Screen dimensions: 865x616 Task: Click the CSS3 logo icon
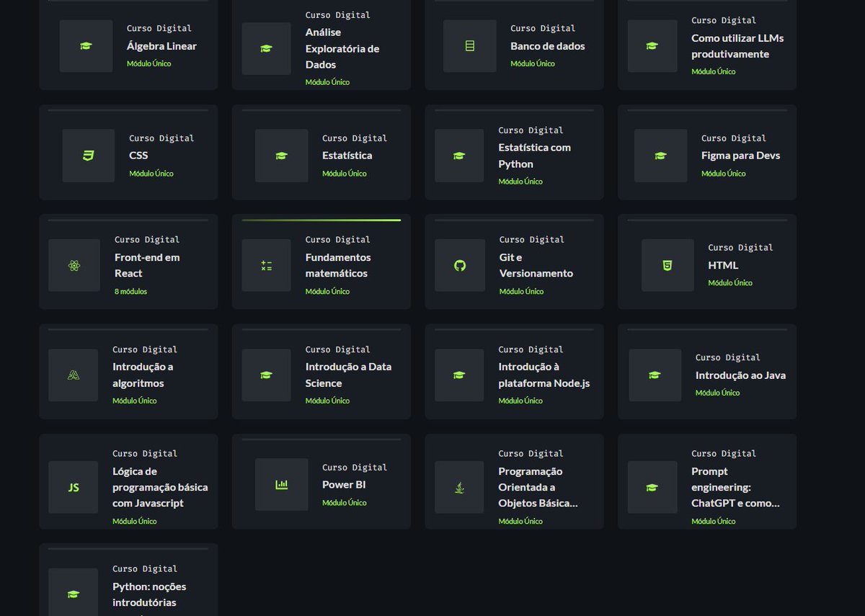(88, 156)
